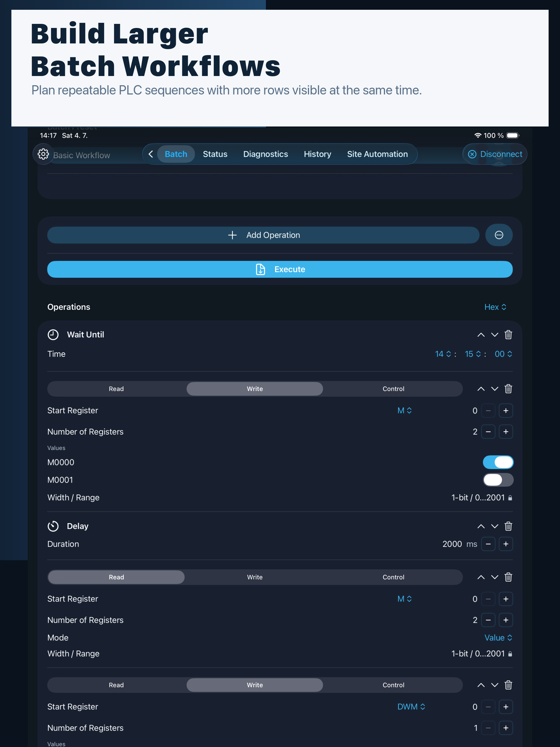Select Control in the DWM operation segment

(x=393, y=685)
